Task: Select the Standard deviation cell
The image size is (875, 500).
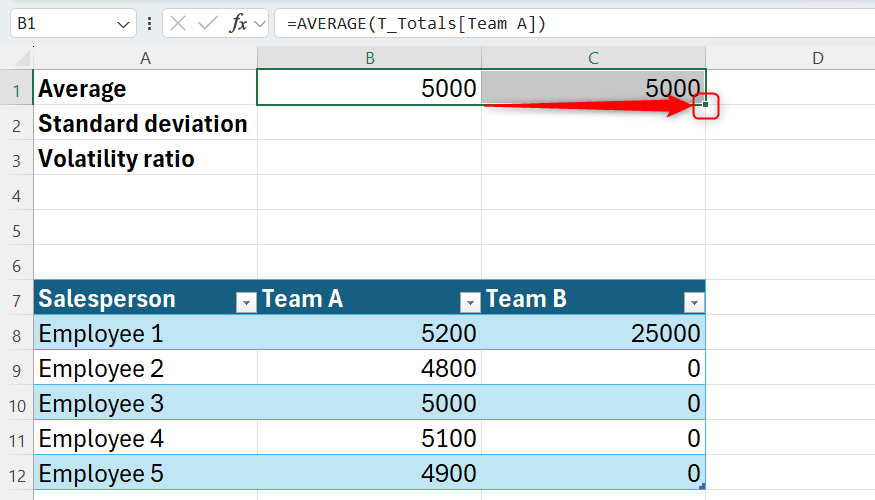Action: coord(145,124)
